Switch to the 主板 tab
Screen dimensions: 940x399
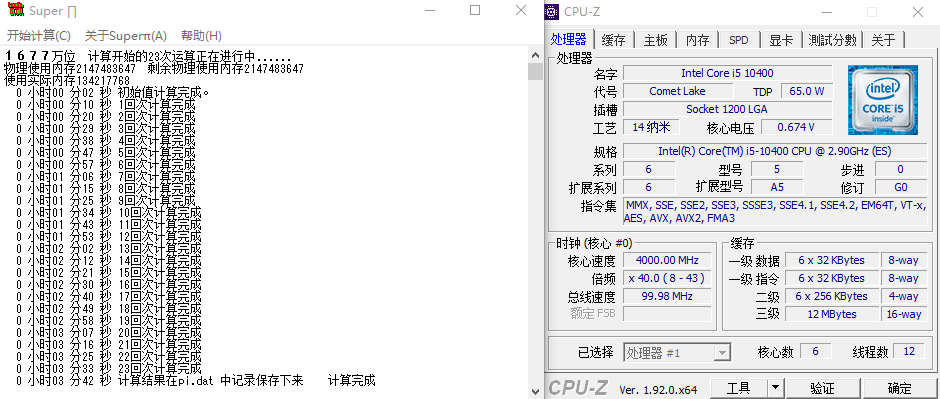coord(655,40)
